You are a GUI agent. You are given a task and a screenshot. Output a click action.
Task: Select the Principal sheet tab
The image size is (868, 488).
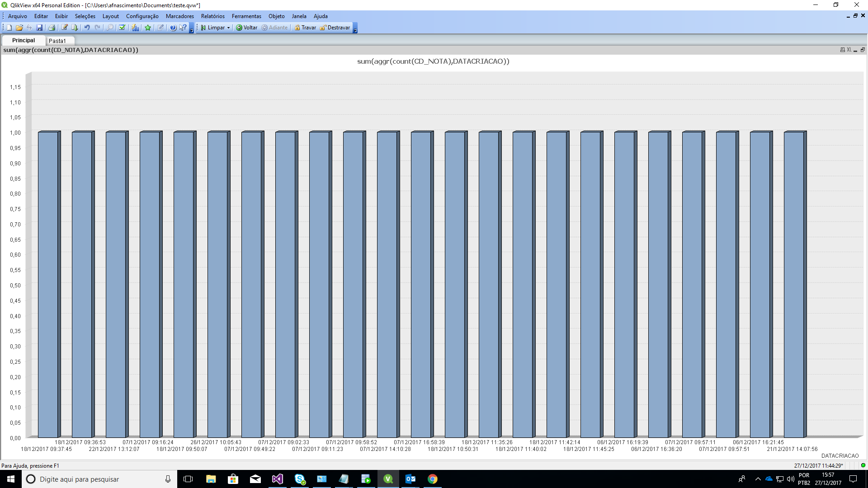[24, 40]
